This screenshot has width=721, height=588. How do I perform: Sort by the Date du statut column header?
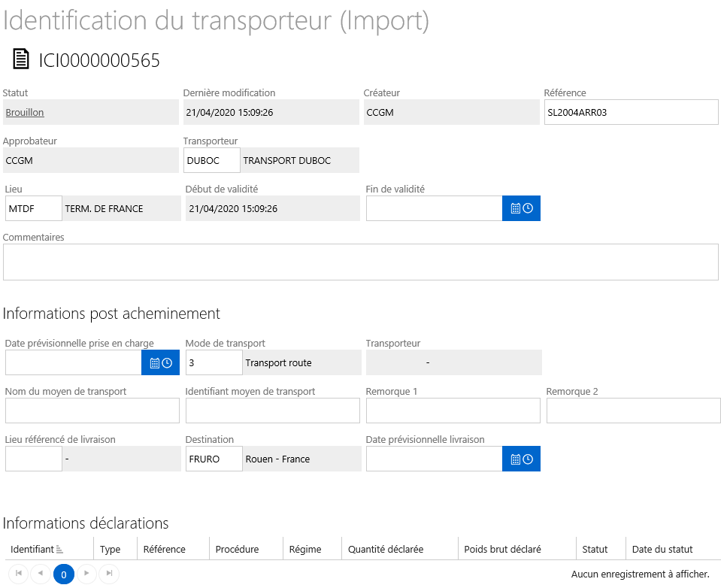point(662,549)
